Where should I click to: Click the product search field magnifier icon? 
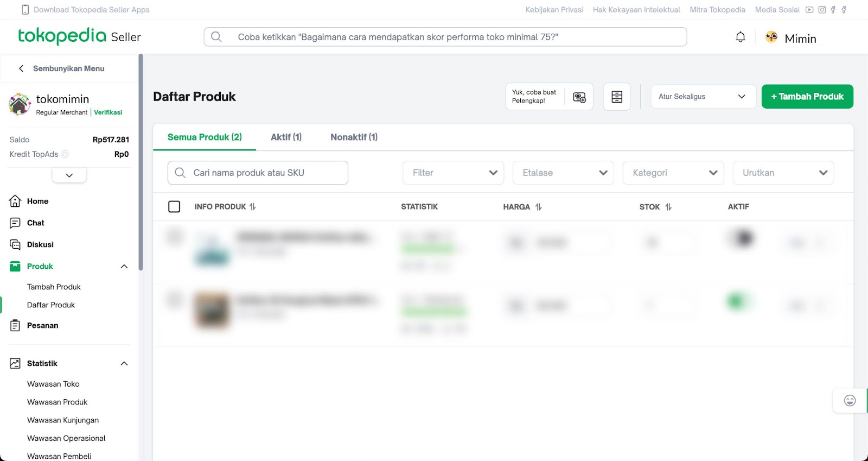181,173
